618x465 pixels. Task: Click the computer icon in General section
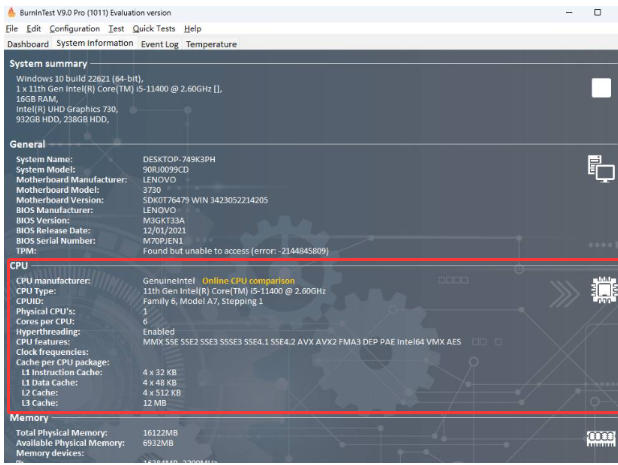click(600, 171)
